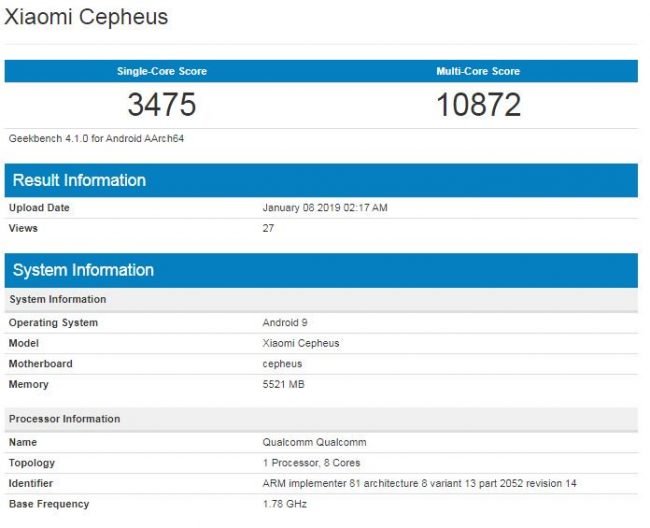Click the gray System Information subheader row
The image size is (650, 528).
(x=321, y=299)
